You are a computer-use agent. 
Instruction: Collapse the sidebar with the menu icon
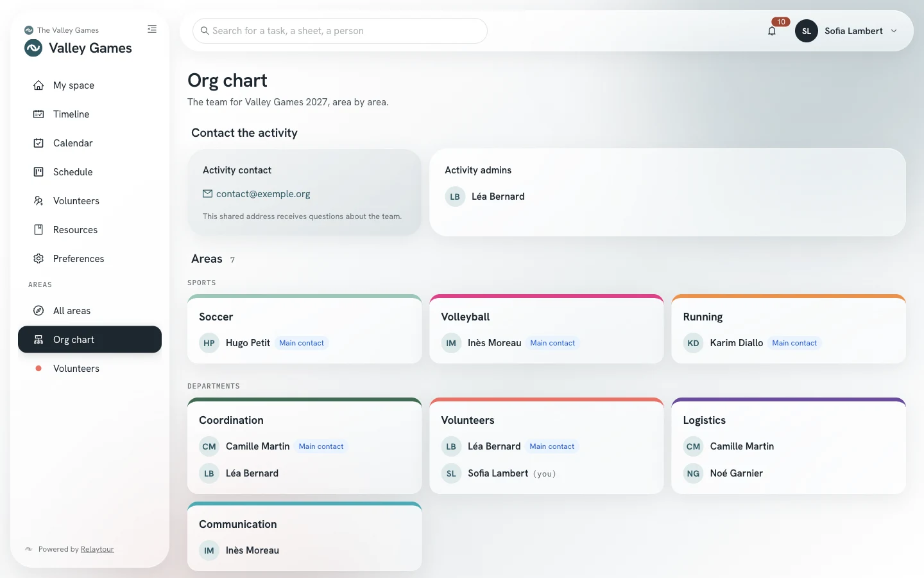[152, 29]
